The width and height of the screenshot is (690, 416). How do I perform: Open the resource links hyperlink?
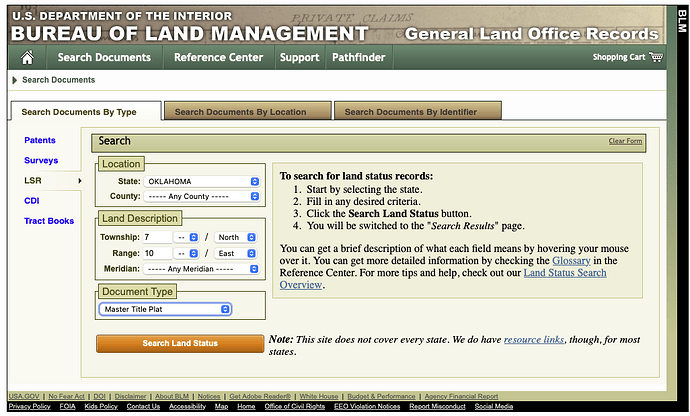534,339
